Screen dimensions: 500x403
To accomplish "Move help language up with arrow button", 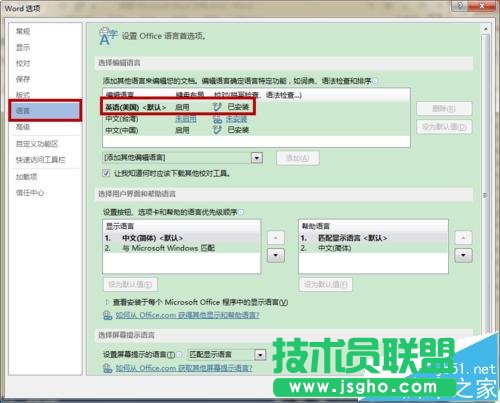I will click(x=463, y=238).
